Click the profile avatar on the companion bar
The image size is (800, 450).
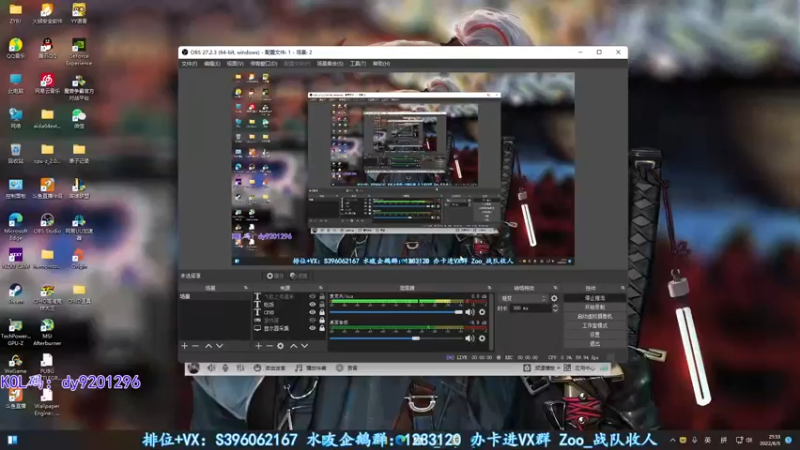pos(193,368)
